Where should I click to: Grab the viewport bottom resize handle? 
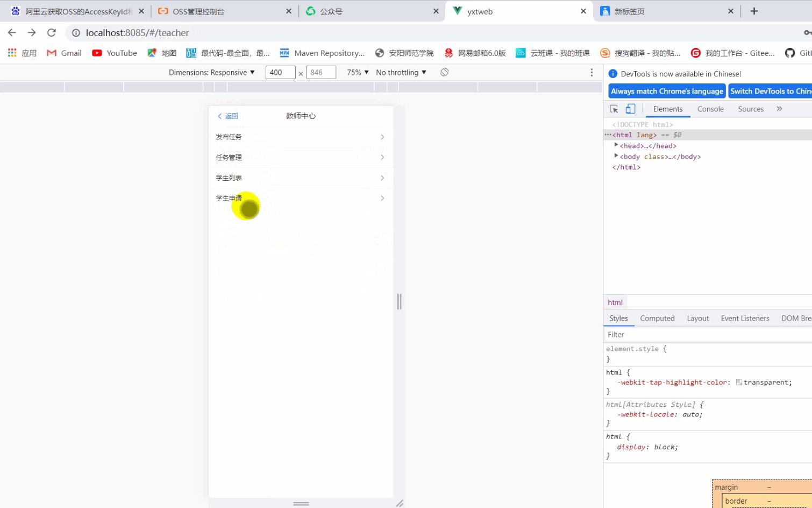point(301,503)
